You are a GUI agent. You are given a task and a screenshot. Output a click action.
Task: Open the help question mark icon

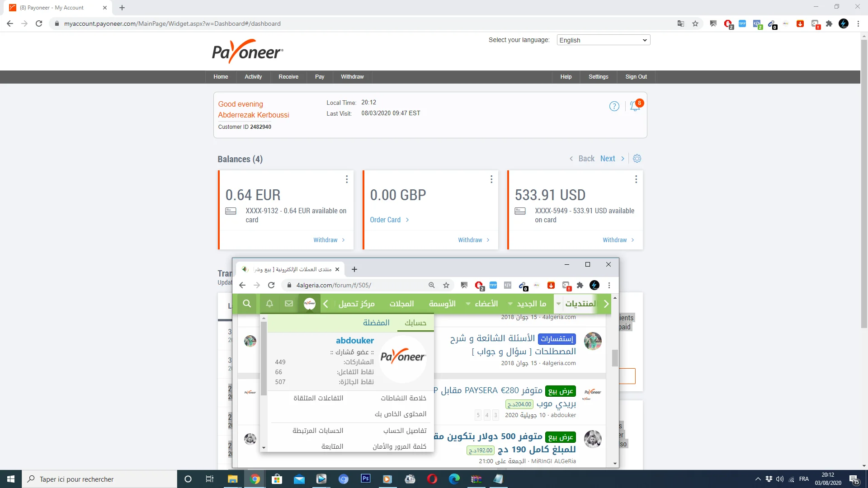click(614, 106)
